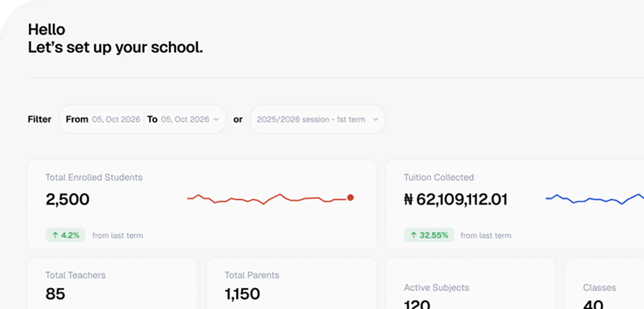Click the "Let's set up your school." heading
This screenshot has height=309, width=644.
click(116, 48)
